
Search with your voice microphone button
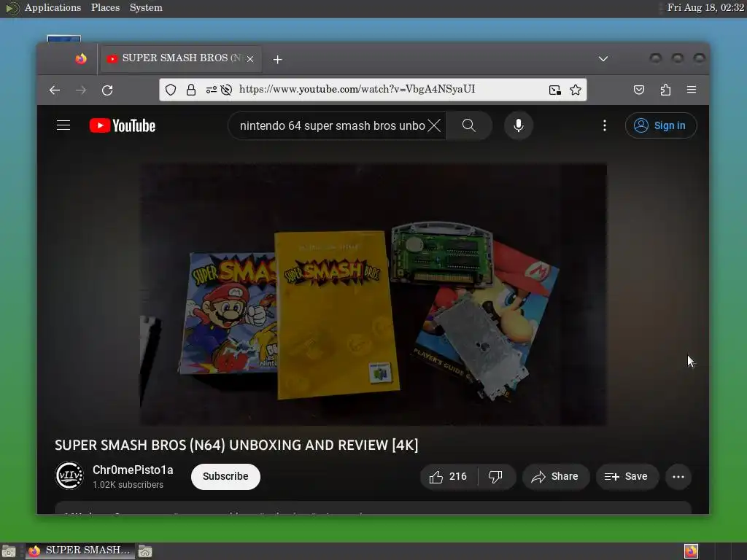pyautogui.click(x=519, y=125)
